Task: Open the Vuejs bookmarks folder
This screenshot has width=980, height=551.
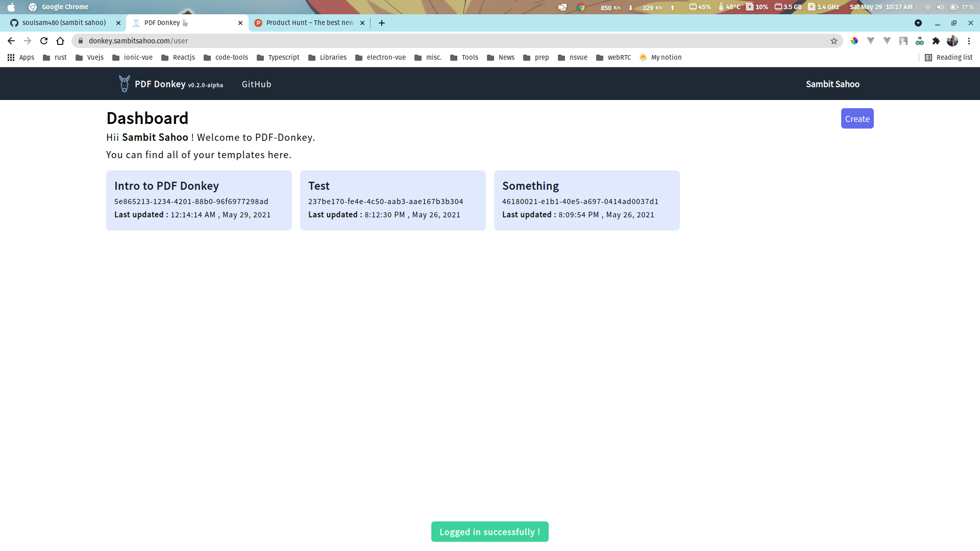Action: pyautogui.click(x=89, y=57)
